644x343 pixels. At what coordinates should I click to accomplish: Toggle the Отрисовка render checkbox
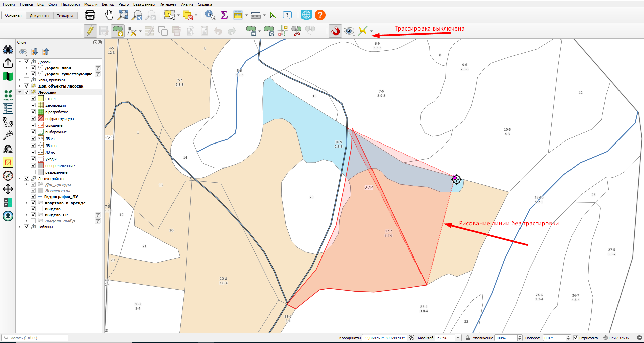pos(576,338)
